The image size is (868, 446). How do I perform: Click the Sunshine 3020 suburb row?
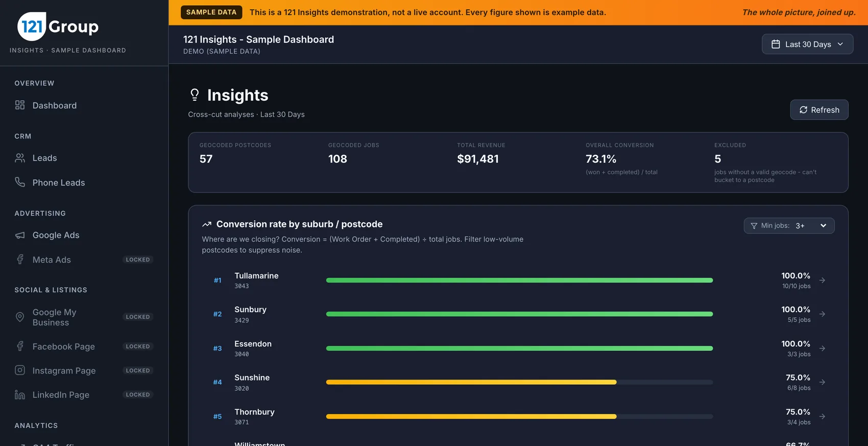click(518, 382)
